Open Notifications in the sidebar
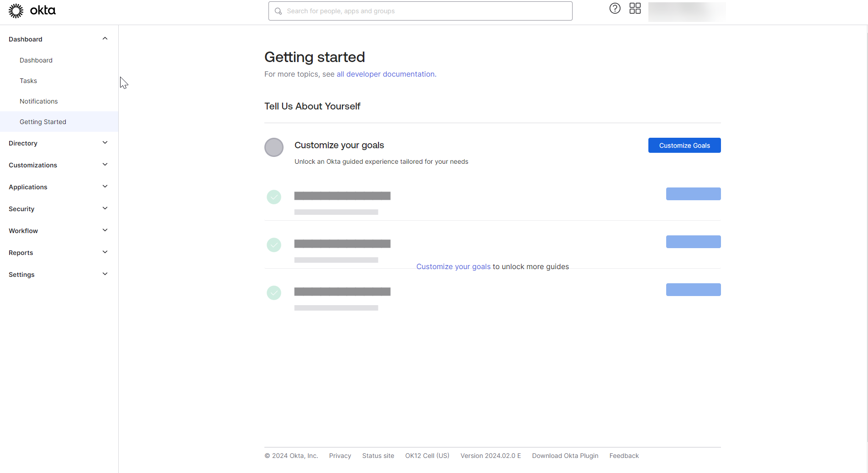Viewport: 868px width, 473px height. click(x=39, y=101)
